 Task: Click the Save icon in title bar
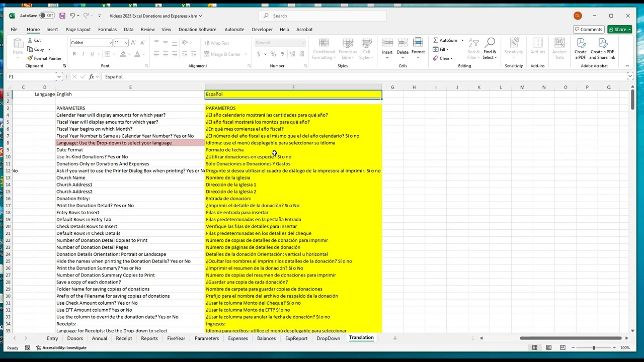62,16
